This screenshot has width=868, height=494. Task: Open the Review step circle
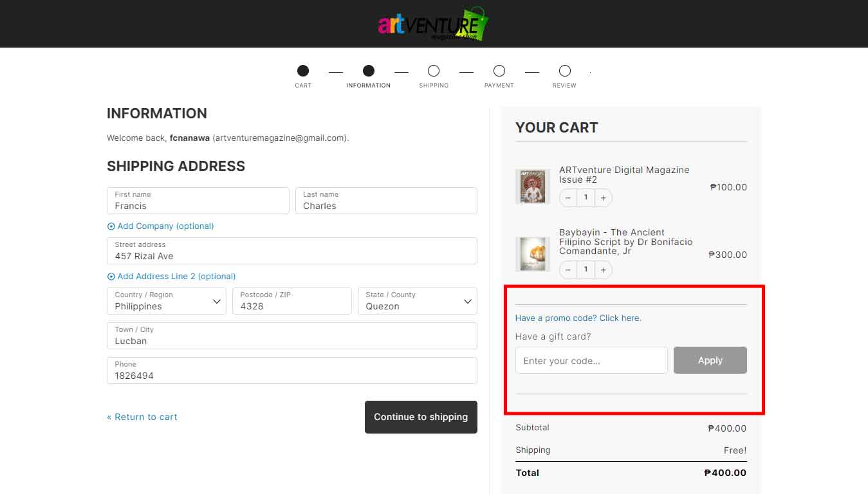click(565, 71)
